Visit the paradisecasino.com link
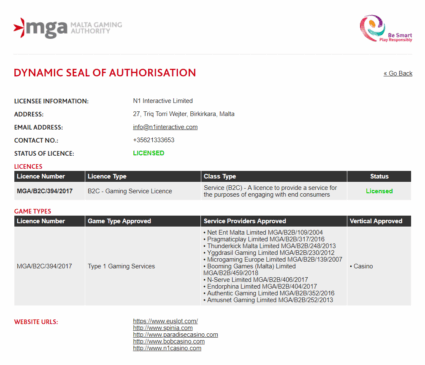 tap(175, 334)
